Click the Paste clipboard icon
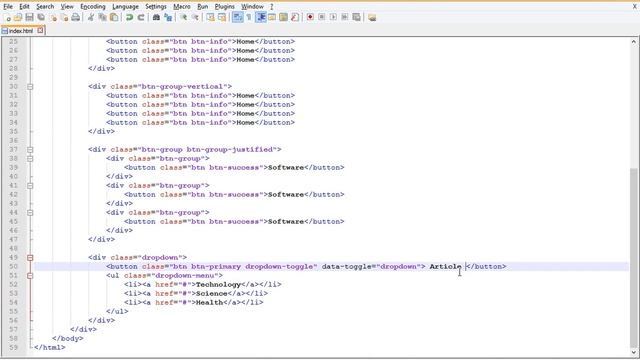 point(114,18)
